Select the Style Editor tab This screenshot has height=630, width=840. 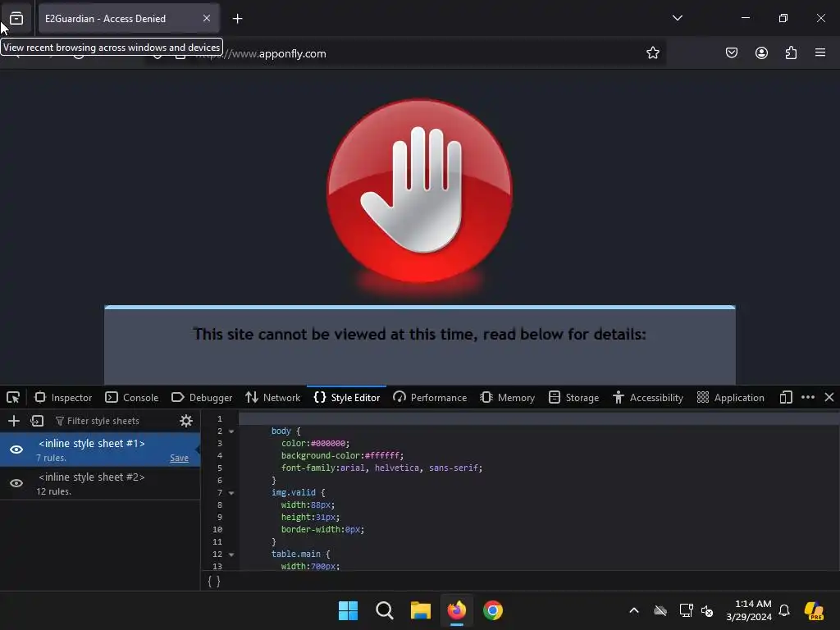(x=347, y=398)
